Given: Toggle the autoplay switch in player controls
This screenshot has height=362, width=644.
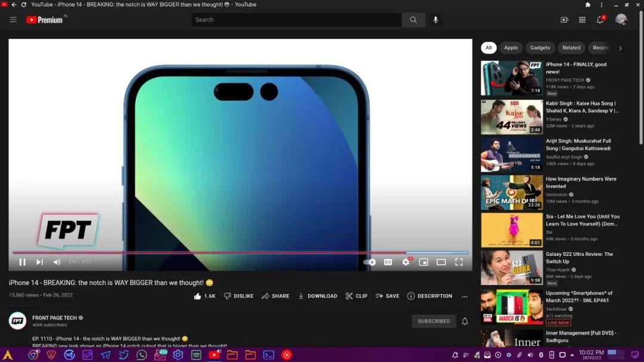Looking at the screenshot, I should coord(370,262).
